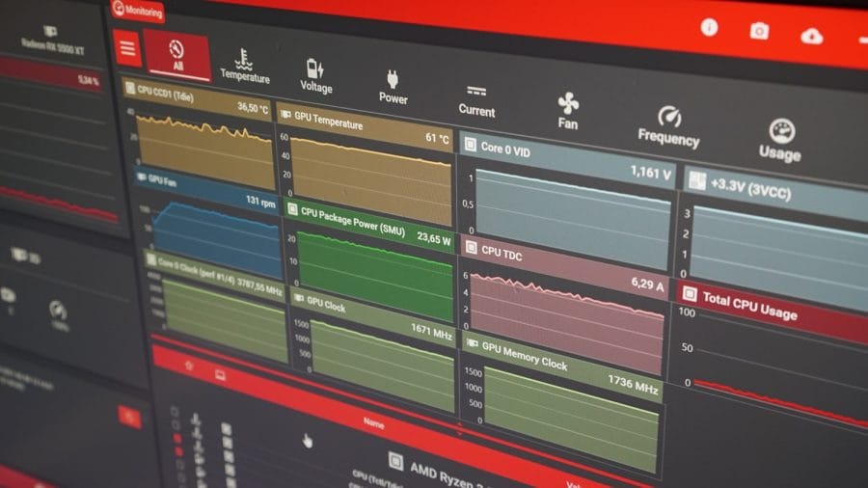Viewport: 868px width, 488px height.
Task: Click the Name column header
Action: 374,421
